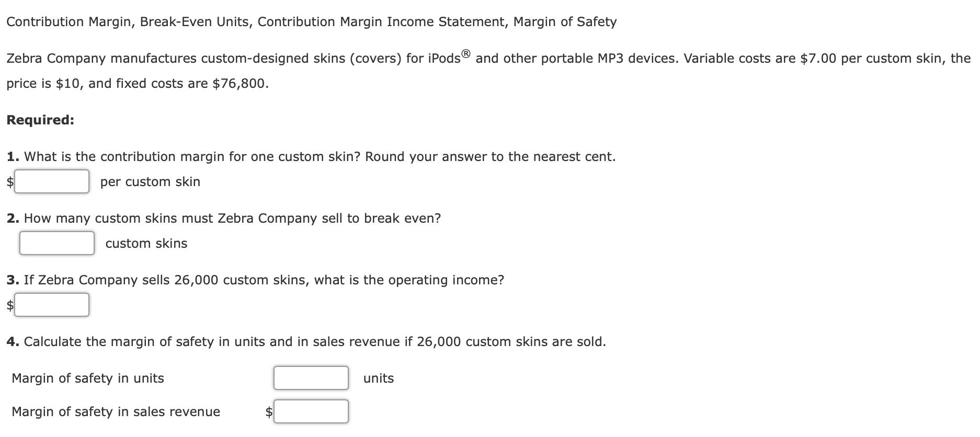Click the label per custom skin
Screen dimensions: 980x437
[x=150, y=182]
